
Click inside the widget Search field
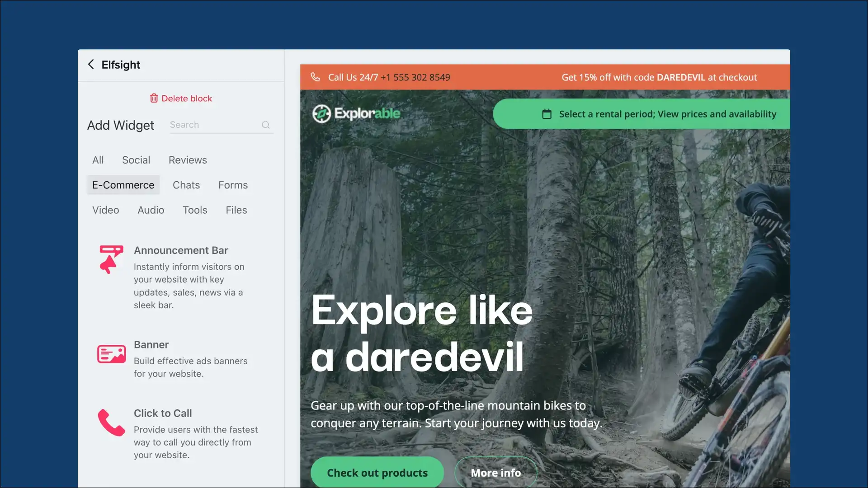click(212, 125)
